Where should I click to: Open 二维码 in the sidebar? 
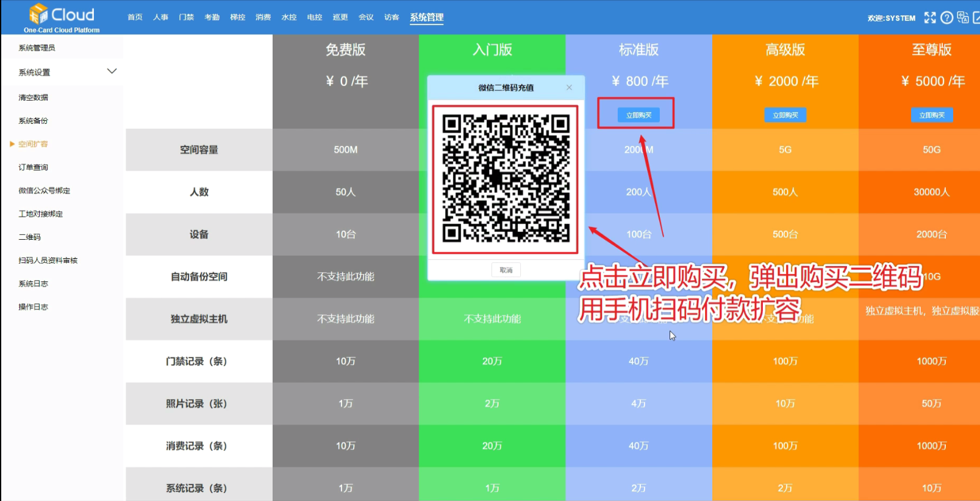(x=29, y=237)
